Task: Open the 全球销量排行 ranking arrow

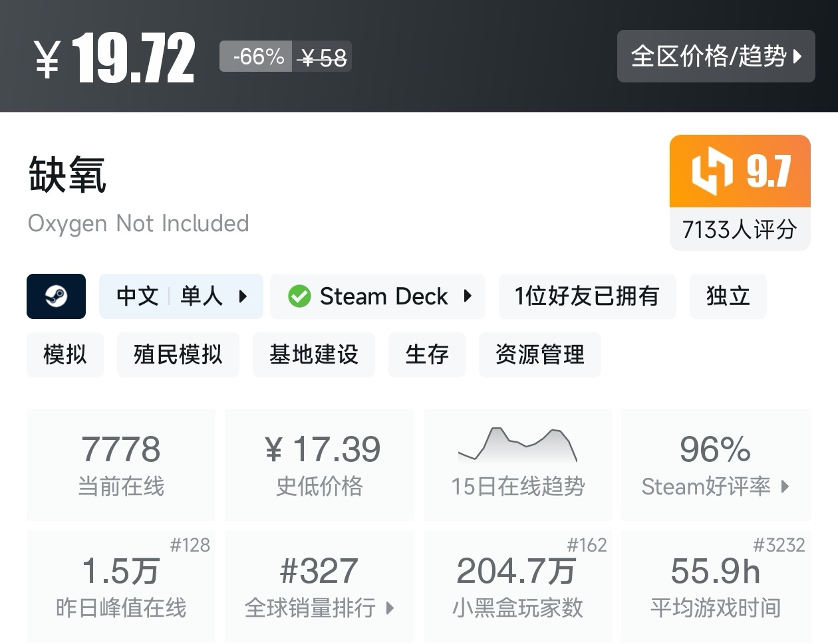Action: click(390, 608)
